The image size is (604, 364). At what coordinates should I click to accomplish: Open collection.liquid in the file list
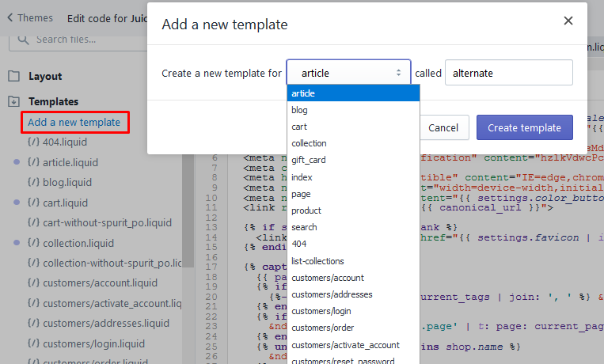coord(78,244)
